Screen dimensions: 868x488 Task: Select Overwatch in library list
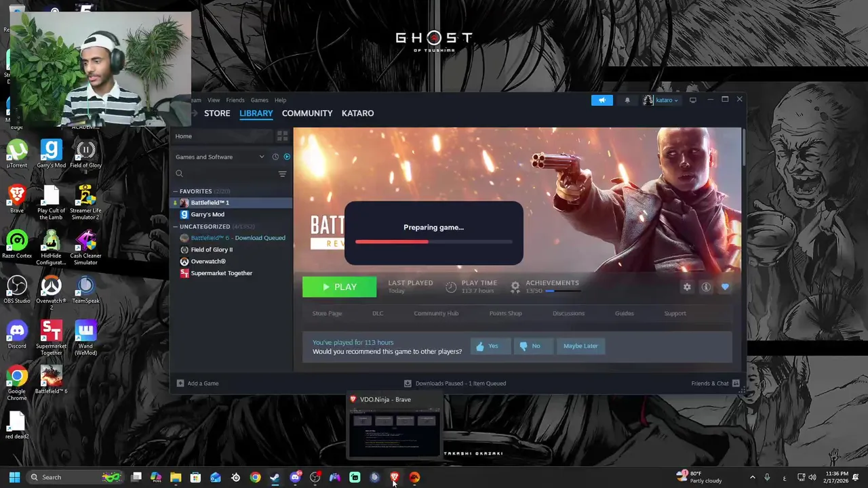tap(232, 261)
